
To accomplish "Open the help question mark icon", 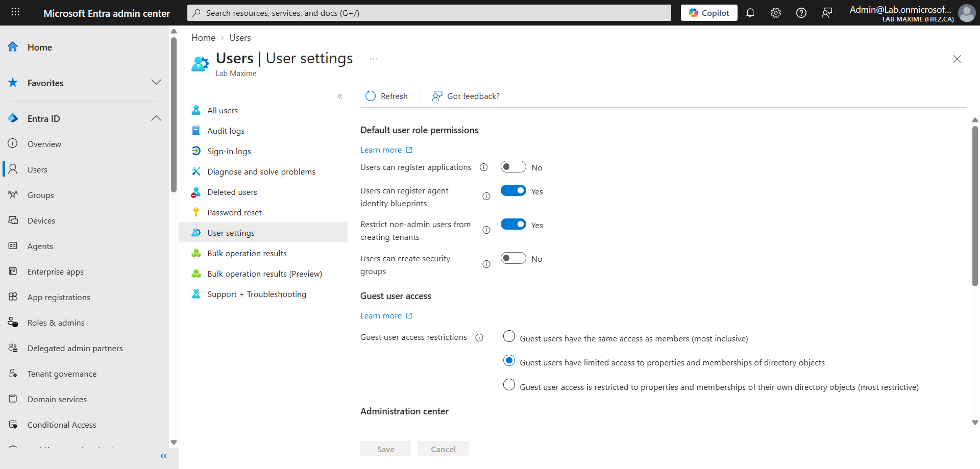I will point(801,13).
